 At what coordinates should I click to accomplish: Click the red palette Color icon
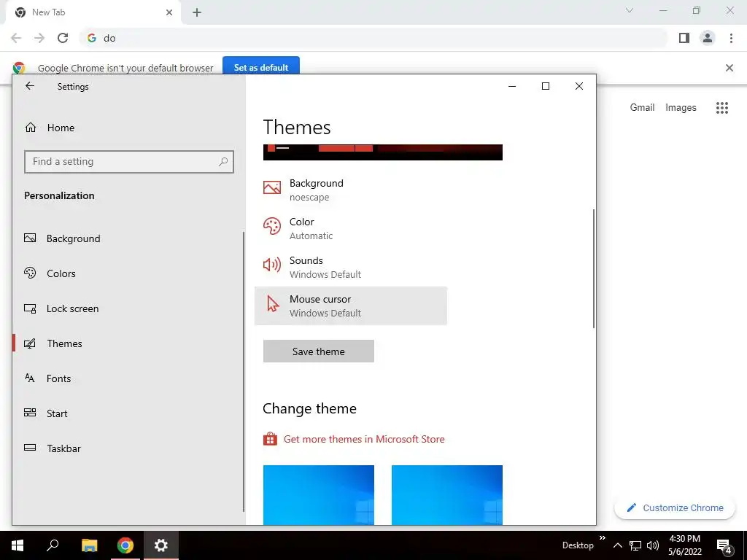click(x=272, y=226)
